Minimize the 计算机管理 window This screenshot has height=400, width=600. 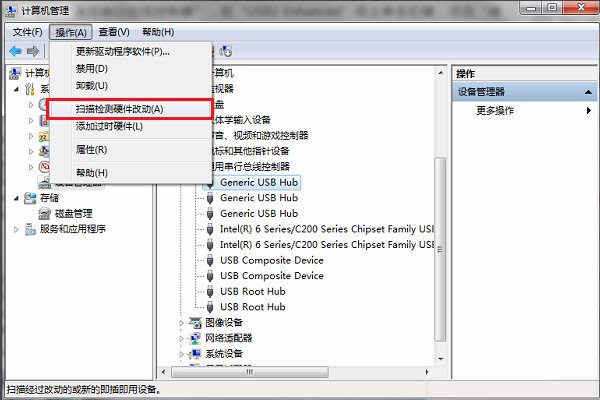tap(531, 8)
